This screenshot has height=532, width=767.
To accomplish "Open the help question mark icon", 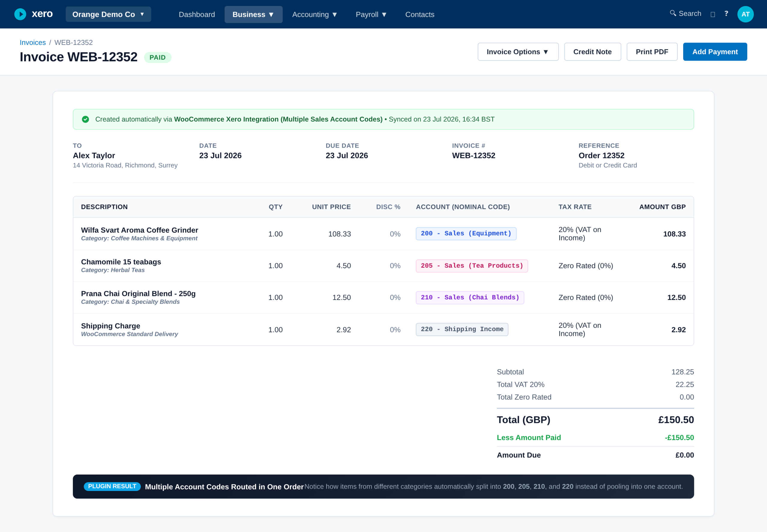I will 726,13.
